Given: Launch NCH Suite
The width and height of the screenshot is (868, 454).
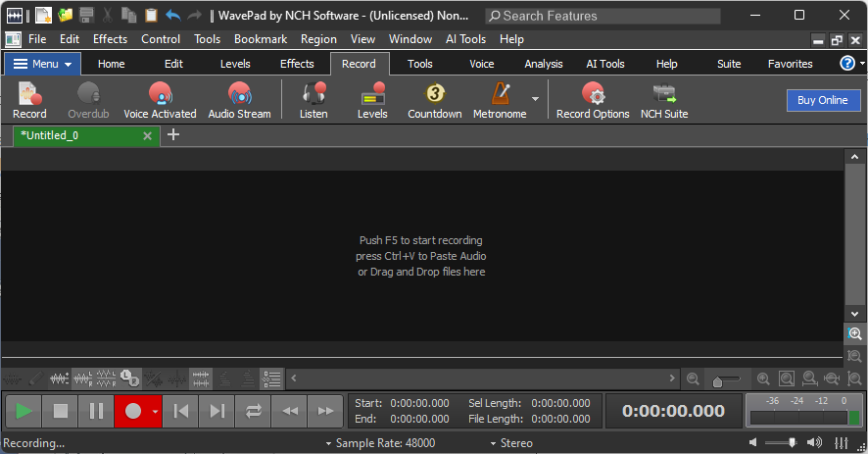Looking at the screenshot, I should (663, 100).
